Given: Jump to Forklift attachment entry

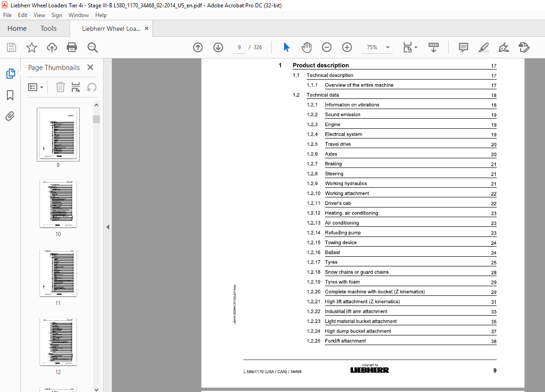Looking at the screenshot, I should [x=345, y=341].
